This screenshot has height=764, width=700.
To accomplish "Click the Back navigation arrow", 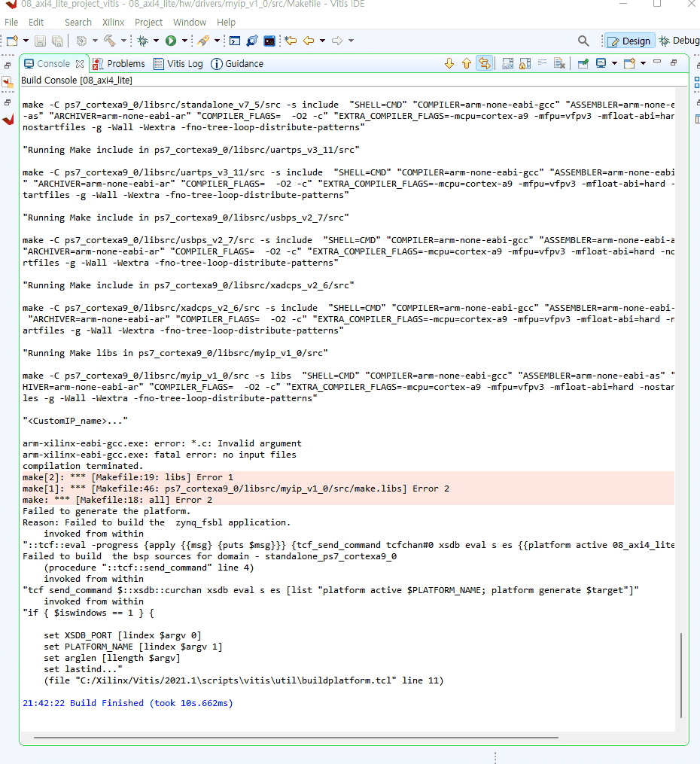I will coord(309,41).
